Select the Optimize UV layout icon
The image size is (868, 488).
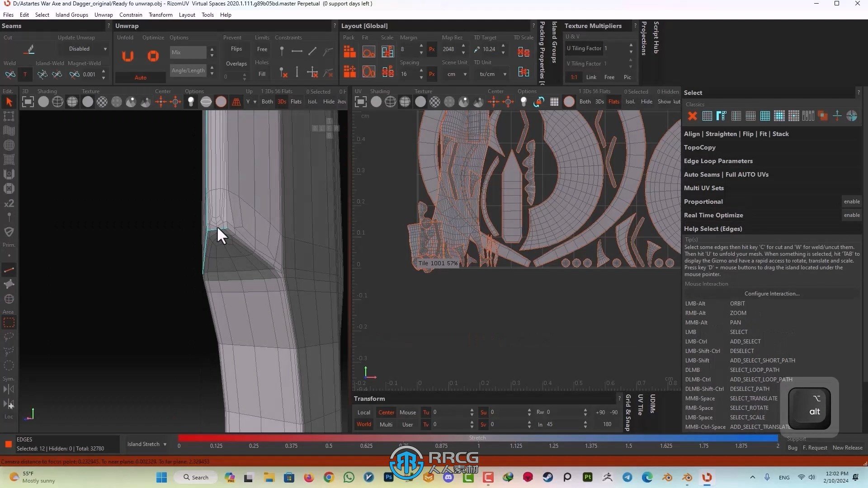click(x=153, y=56)
